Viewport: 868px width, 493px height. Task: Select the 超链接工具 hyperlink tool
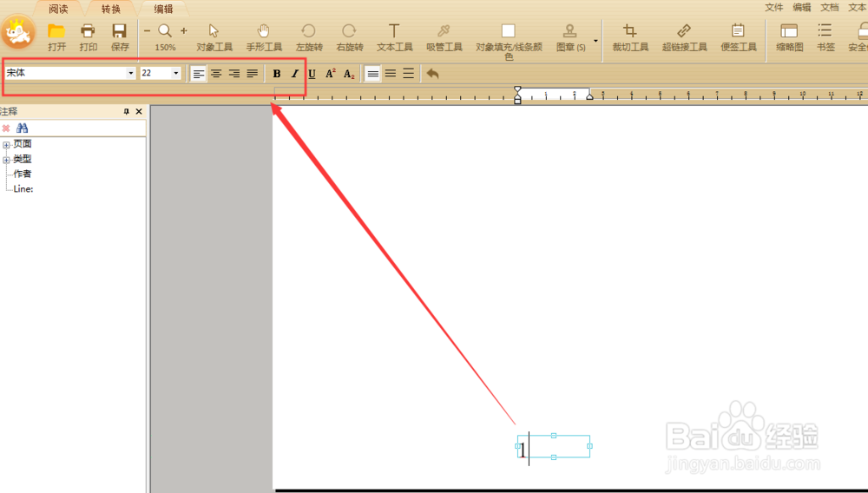[x=684, y=37]
